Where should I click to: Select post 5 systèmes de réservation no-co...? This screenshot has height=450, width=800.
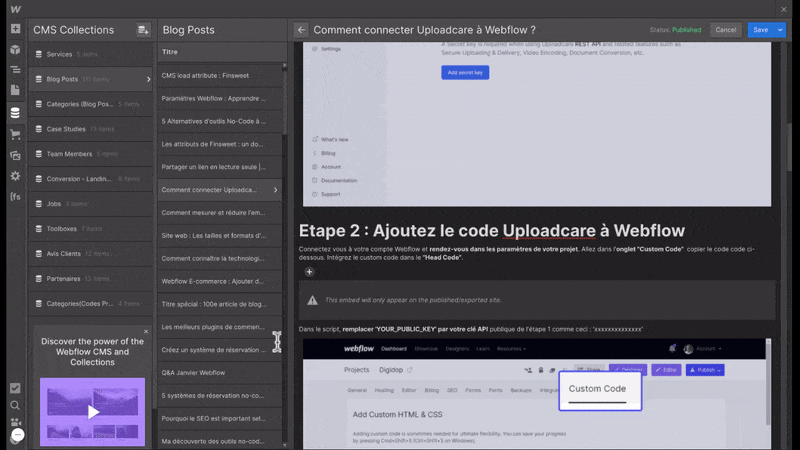click(220, 395)
